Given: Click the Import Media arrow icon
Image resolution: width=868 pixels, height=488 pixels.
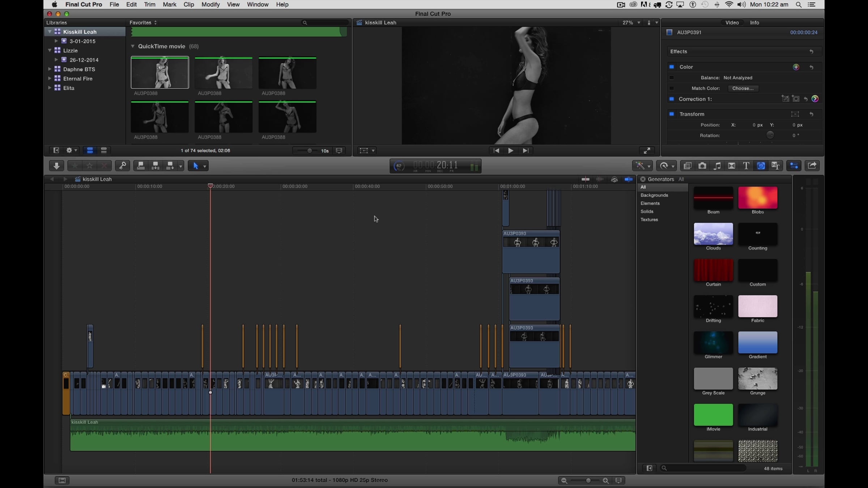Looking at the screenshot, I should point(56,166).
